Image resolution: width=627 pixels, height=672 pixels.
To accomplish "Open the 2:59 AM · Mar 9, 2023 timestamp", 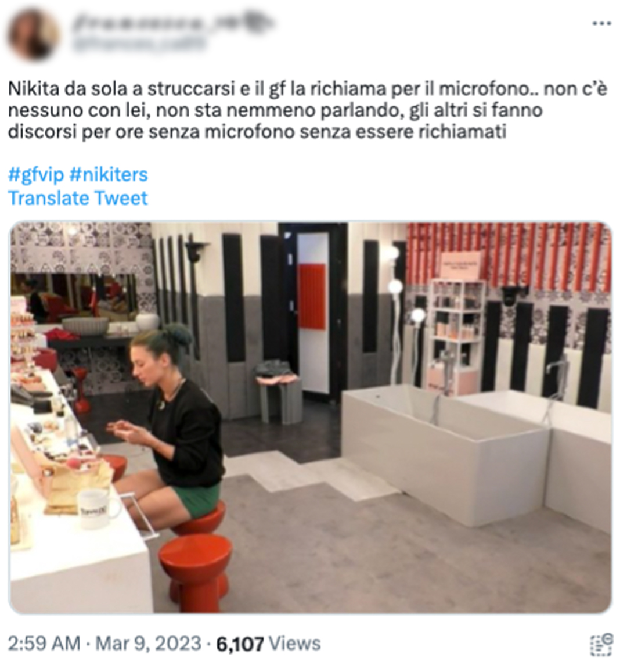I will point(105,644).
